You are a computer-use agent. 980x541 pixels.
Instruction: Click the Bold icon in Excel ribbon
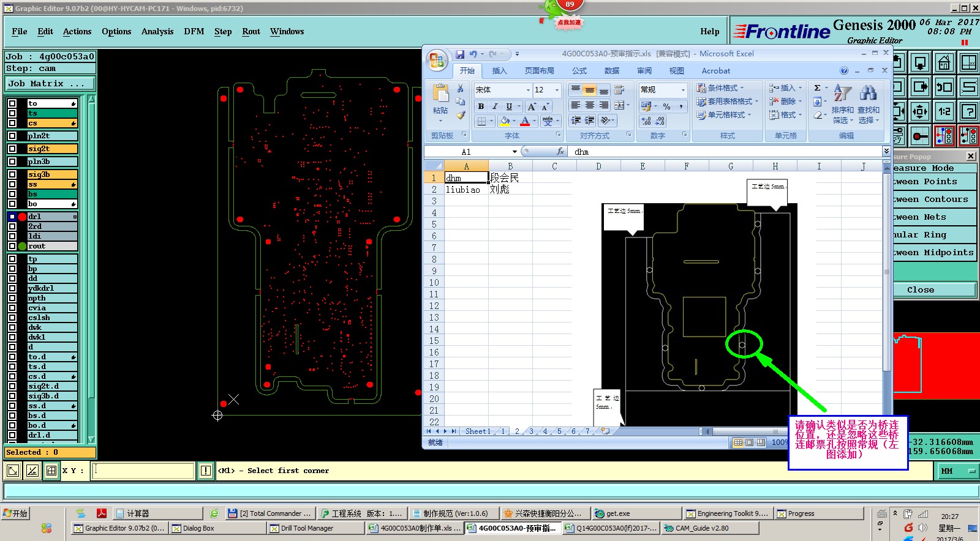(481, 106)
